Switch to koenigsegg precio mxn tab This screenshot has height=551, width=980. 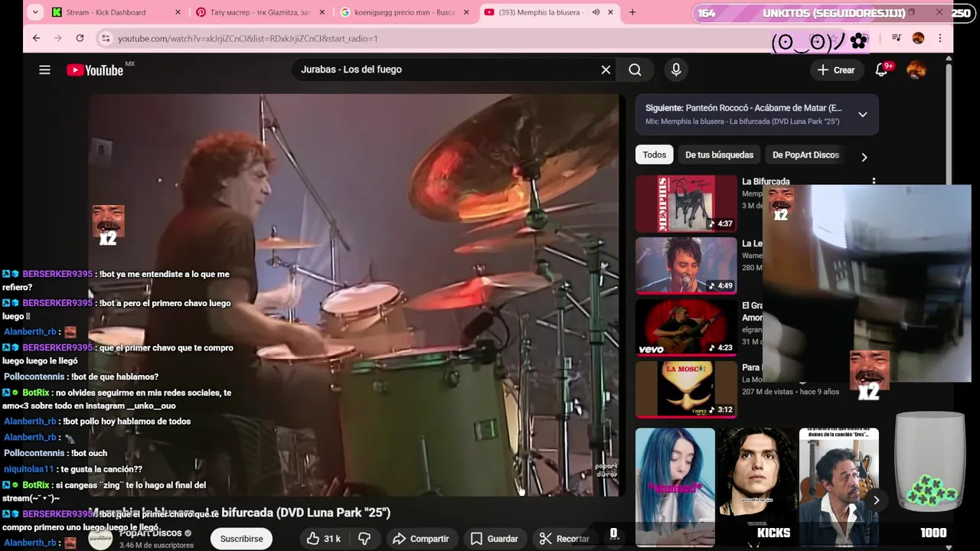pyautogui.click(x=404, y=12)
